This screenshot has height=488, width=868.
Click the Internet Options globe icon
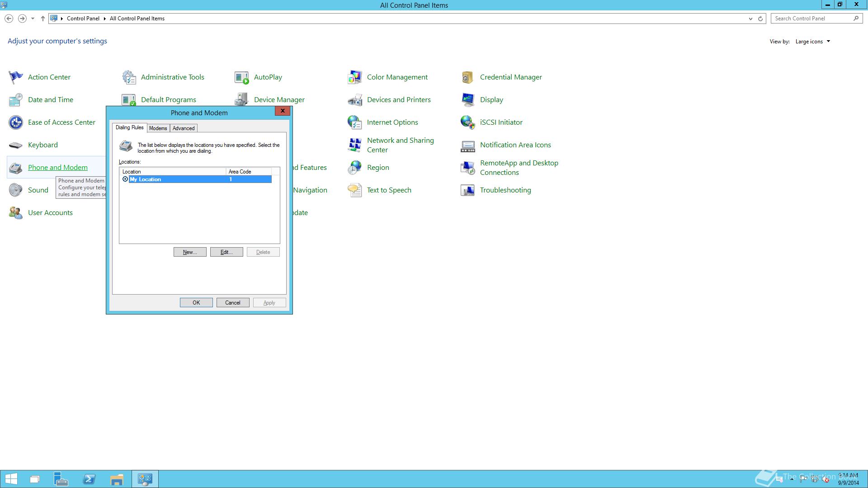(x=355, y=122)
